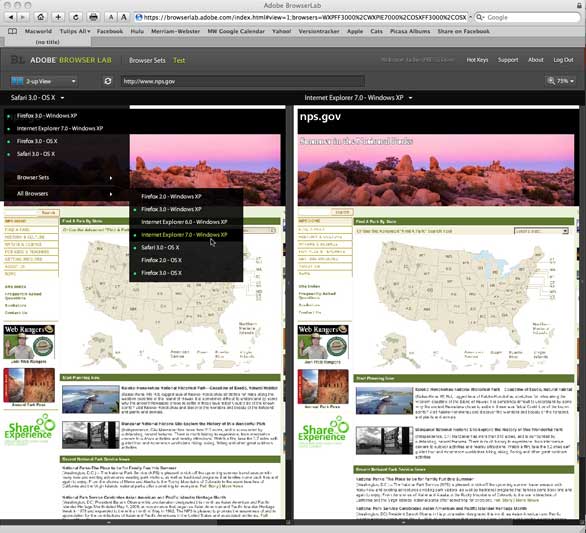
Task: Click the nps.gov heading in the IE pane
Action: click(x=320, y=117)
